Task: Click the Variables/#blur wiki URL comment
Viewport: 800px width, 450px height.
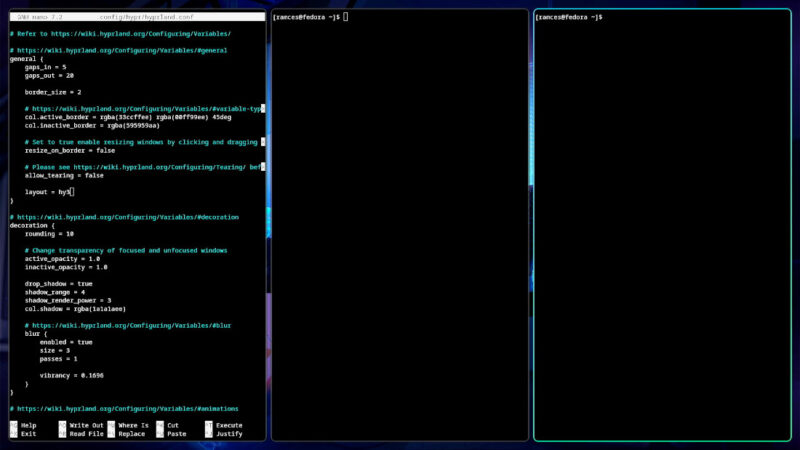Action: pyautogui.click(x=128, y=326)
